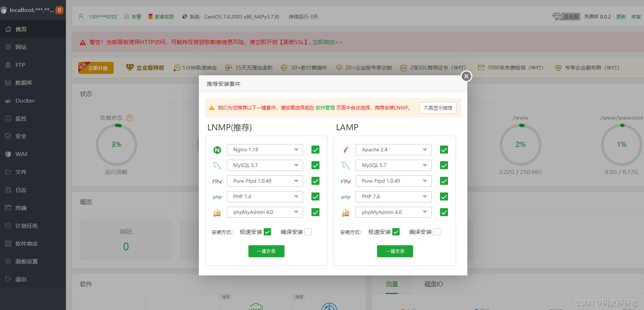Click the 软件管理 link in dialog notice
The image size is (644, 310).
pyautogui.click(x=325, y=108)
